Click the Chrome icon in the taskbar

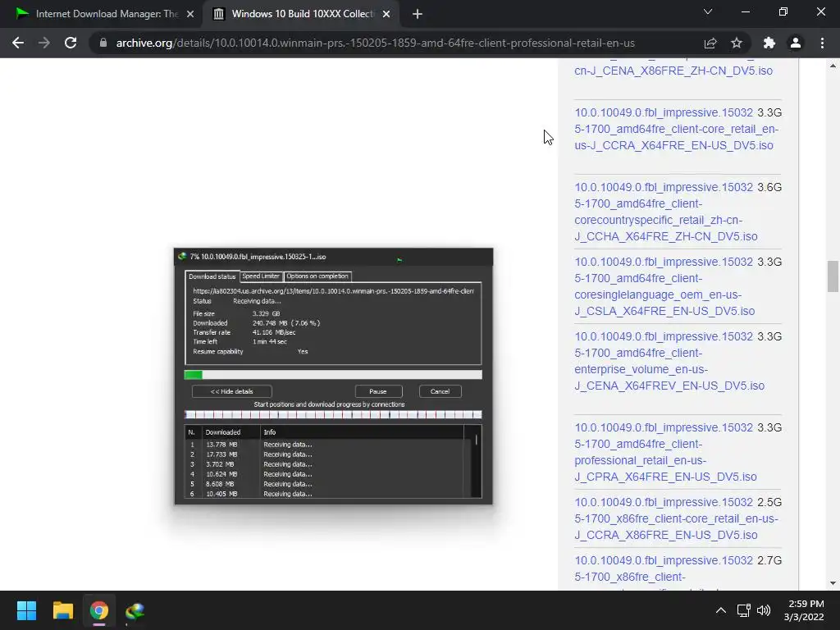(99, 610)
